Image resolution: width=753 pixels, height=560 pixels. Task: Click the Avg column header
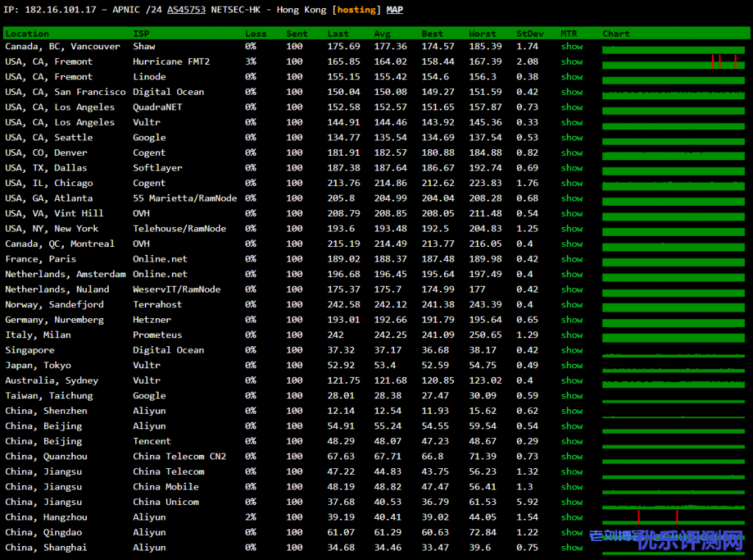click(382, 34)
